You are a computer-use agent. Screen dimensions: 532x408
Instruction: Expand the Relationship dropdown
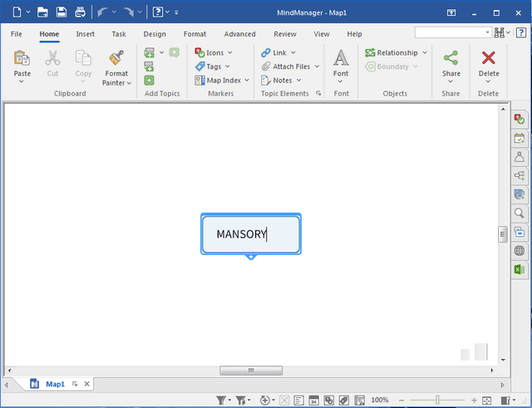424,52
